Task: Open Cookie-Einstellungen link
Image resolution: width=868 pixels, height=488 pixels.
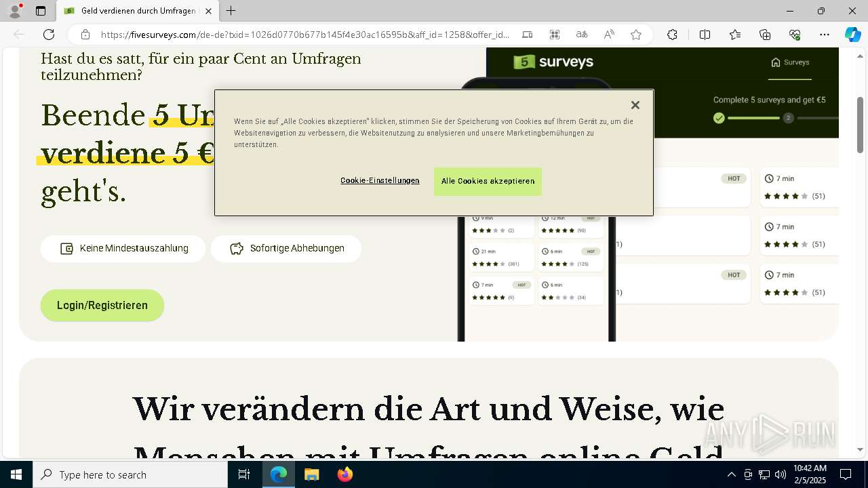Action: 380,180
